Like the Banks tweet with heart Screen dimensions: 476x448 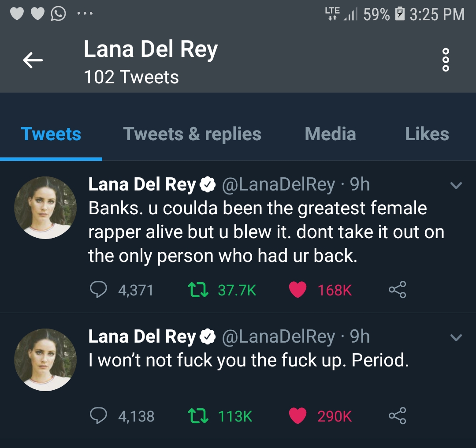pyautogui.click(x=298, y=290)
